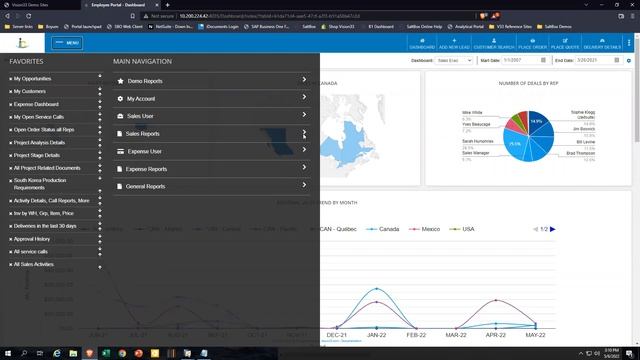This screenshot has width=640, height=360.
Task: Open Delivery Details from the toolbar
Action: coord(602,43)
